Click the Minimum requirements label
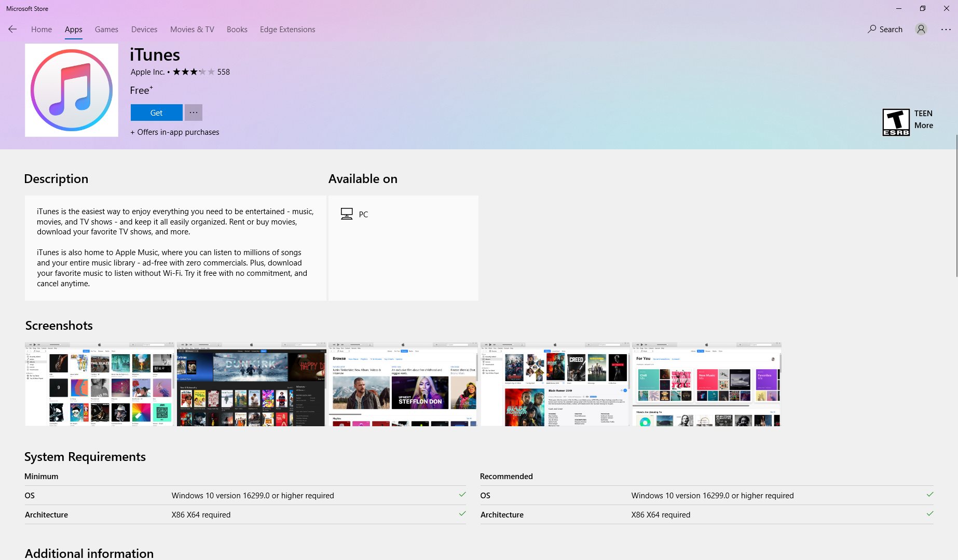Viewport: 958px width, 560px height. coord(42,476)
